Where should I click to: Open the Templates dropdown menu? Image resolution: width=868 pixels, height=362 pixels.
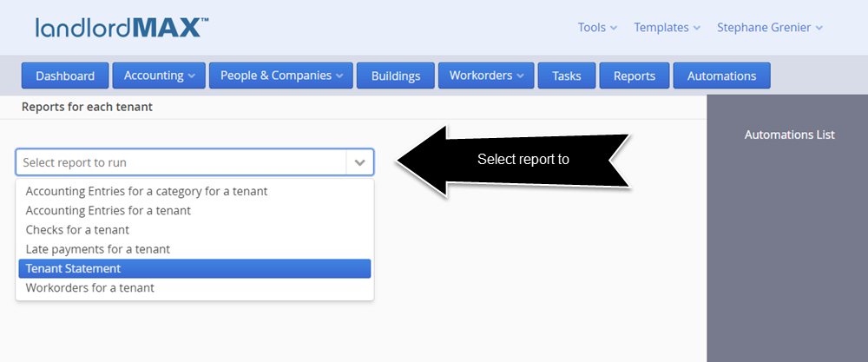coord(667,27)
